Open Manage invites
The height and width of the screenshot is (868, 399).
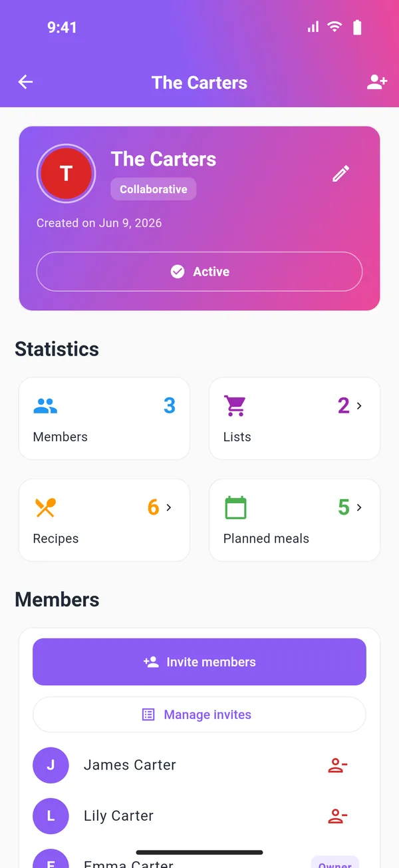(x=199, y=714)
